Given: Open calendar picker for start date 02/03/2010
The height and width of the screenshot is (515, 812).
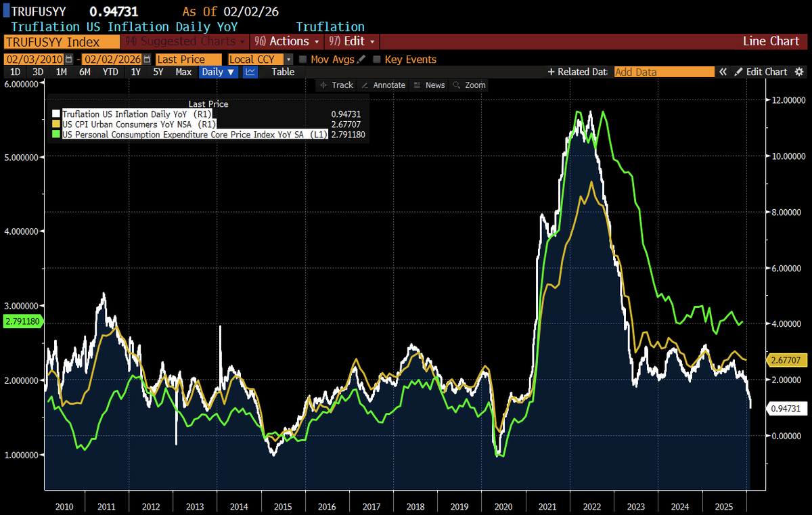Looking at the screenshot, I should point(69,60).
